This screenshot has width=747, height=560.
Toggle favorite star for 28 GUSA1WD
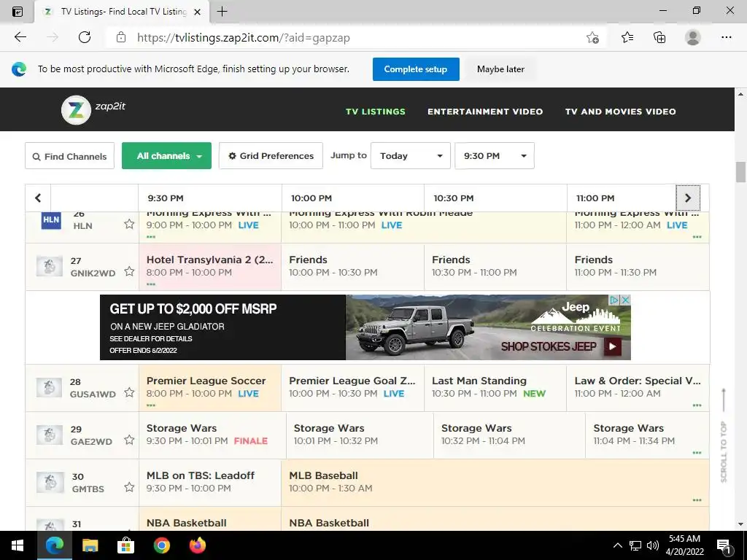[x=129, y=392]
